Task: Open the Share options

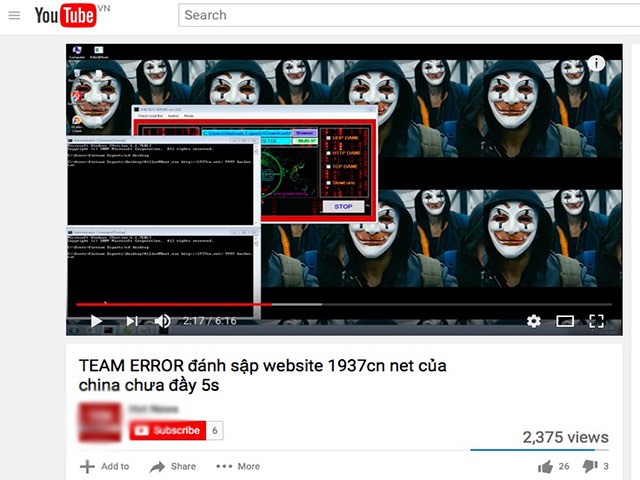Action: [x=173, y=466]
